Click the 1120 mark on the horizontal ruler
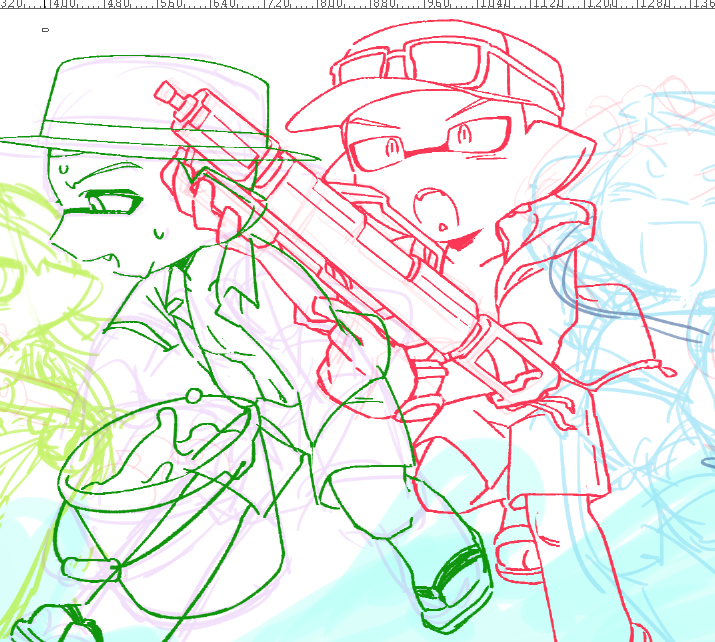Image resolution: width=715 pixels, height=642 pixels. point(547,4)
